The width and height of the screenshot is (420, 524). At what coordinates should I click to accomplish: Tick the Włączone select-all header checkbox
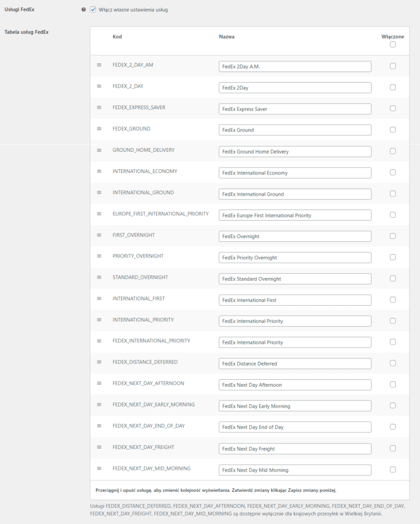point(393,45)
